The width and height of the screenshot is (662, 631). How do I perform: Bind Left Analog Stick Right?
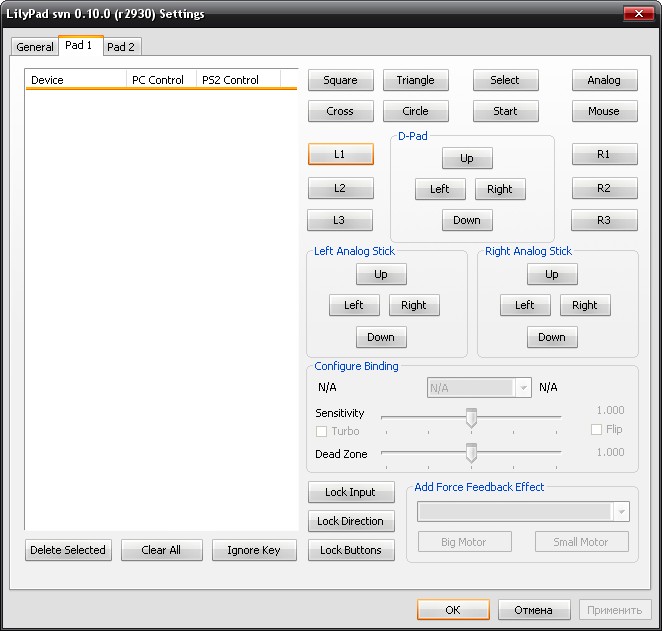coord(414,305)
